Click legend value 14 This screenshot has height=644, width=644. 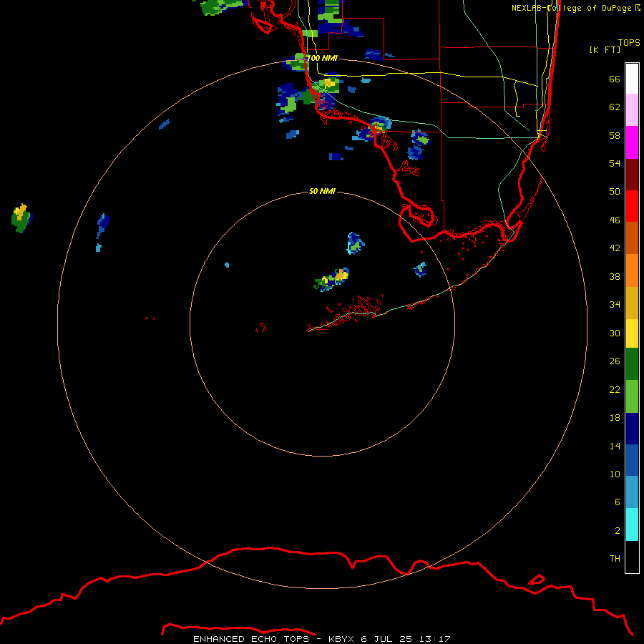coord(615,446)
